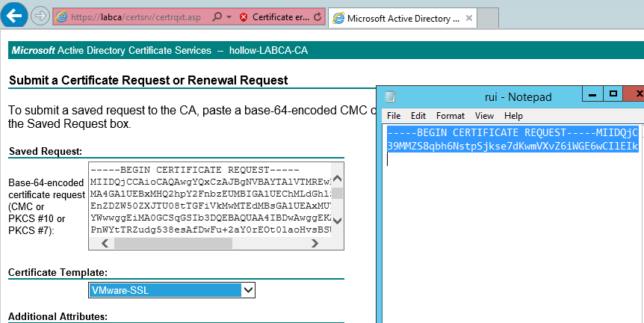
Task: Click the browser Back arrow button
Action: click(x=16, y=15)
